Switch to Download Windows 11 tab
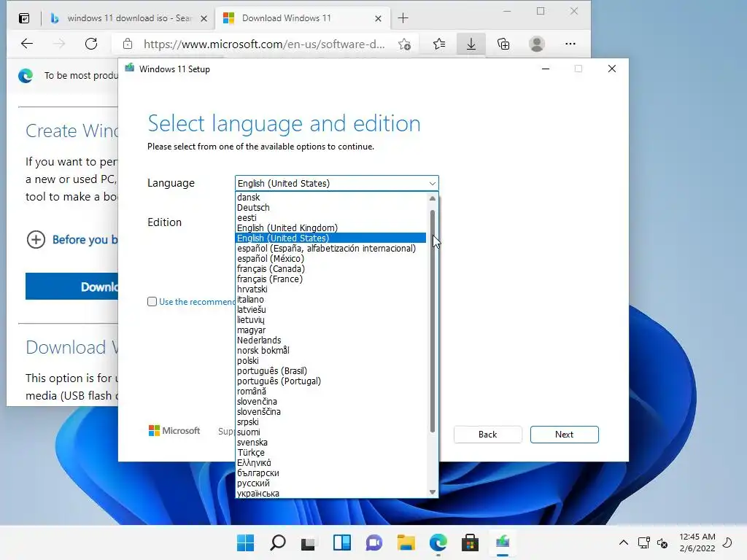 point(303,18)
